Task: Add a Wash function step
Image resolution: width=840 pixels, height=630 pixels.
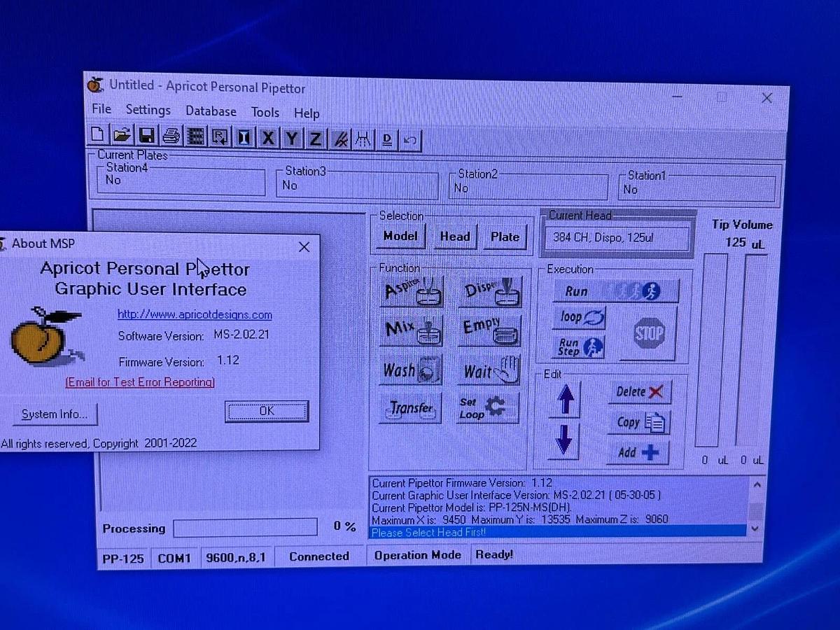Action: pos(412,369)
